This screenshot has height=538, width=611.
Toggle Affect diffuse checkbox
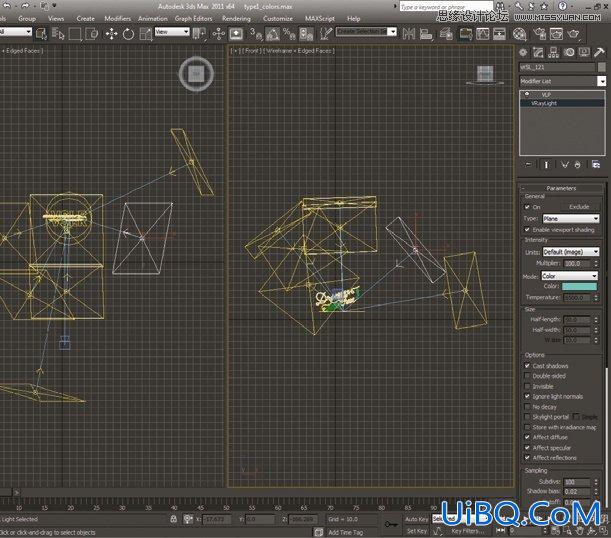click(x=527, y=437)
